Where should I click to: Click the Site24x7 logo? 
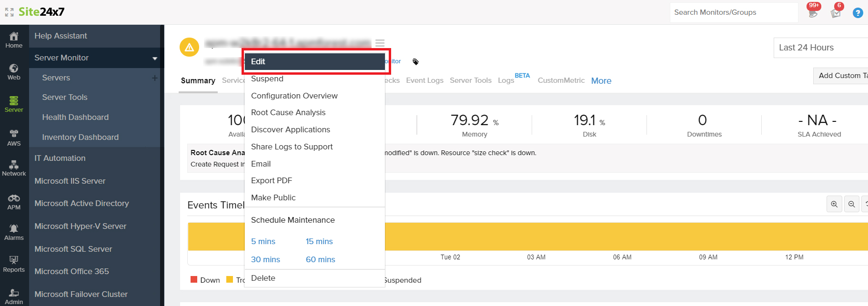click(x=41, y=12)
